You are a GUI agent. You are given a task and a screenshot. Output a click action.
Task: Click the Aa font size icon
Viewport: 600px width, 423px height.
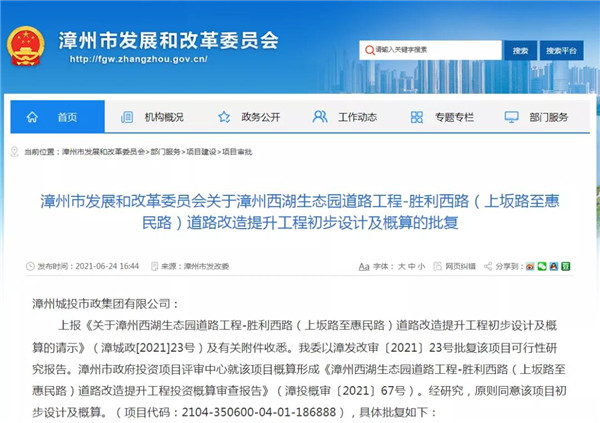pos(364,266)
